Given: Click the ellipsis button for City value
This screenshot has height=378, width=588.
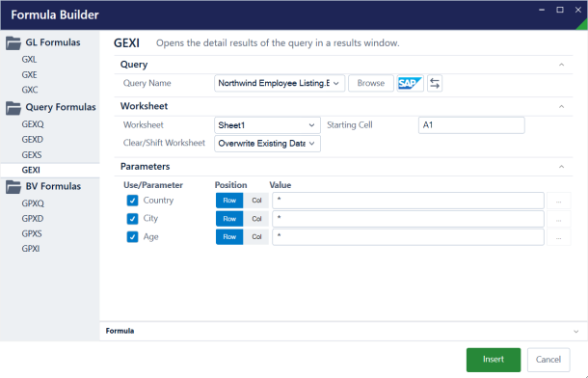Looking at the screenshot, I should 558,219.
